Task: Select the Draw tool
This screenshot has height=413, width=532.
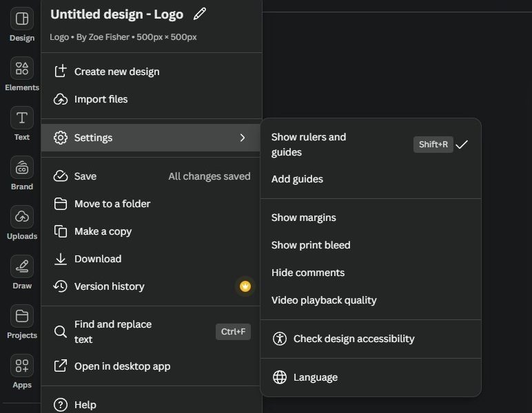Action: [x=22, y=267]
